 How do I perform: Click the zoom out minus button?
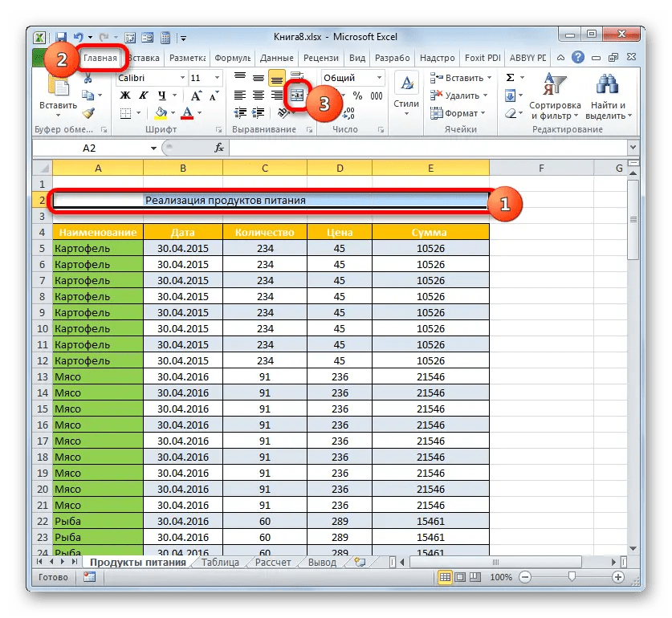[525, 577]
